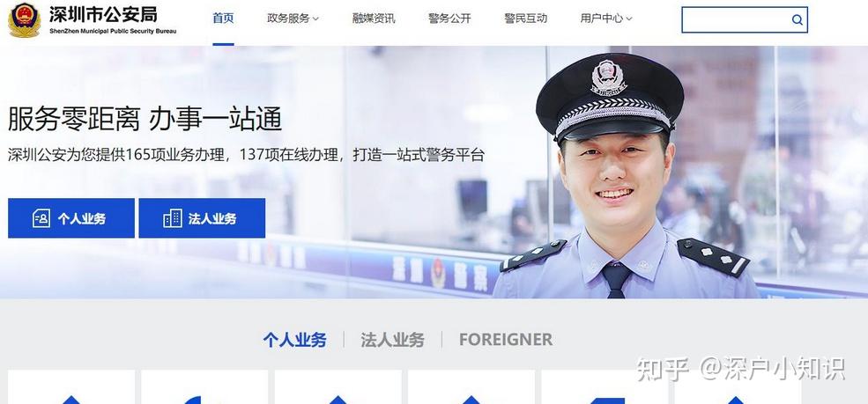Switch to the FOREIGNER section tab
868x404 pixels.
click(506, 340)
